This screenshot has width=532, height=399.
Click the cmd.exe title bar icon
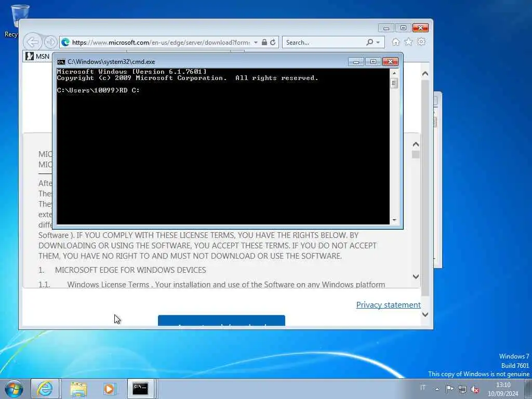(x=61, y=62)
